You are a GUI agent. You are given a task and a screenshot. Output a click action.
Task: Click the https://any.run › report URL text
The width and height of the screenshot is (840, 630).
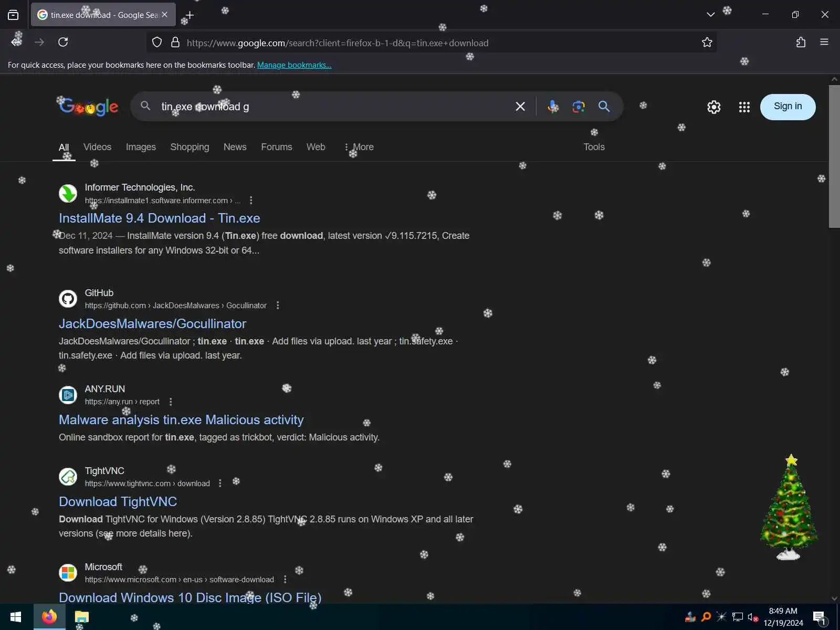[x=122, y=402]
